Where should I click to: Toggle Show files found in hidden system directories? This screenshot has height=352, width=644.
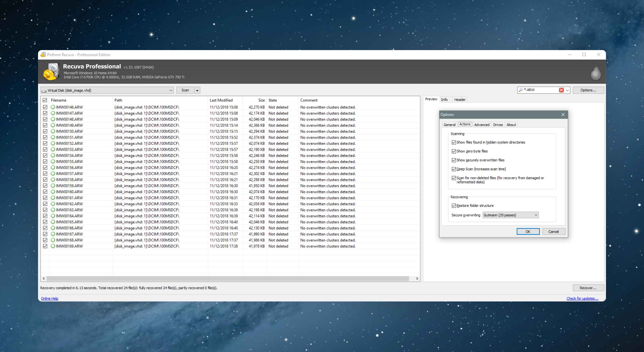click(x=453, y=142)
